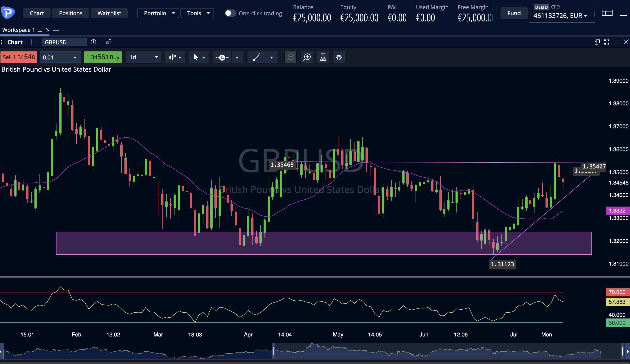Select the cursor pointer tool
This screenshot has width=630, height=364.
[196, 57]
